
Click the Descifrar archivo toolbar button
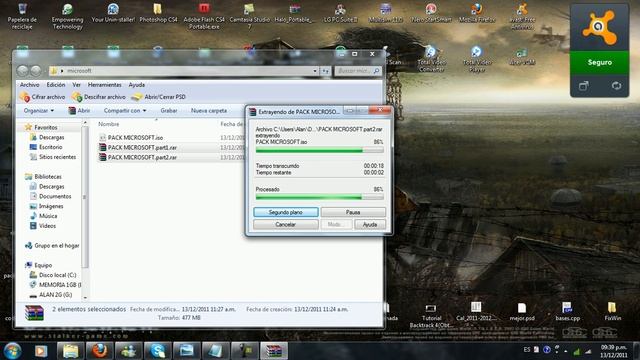coord(99,97)
